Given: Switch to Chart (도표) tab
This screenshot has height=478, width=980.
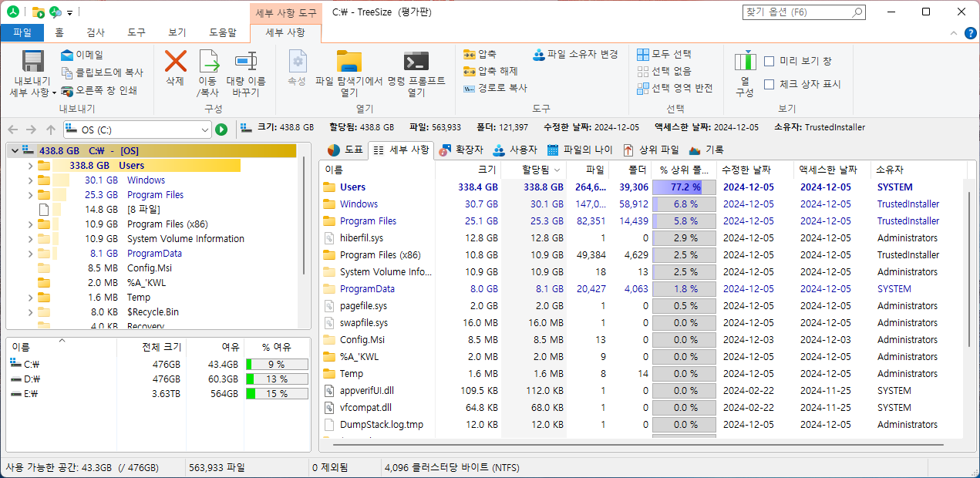Looking at the screenshot, I should (345, 150).
